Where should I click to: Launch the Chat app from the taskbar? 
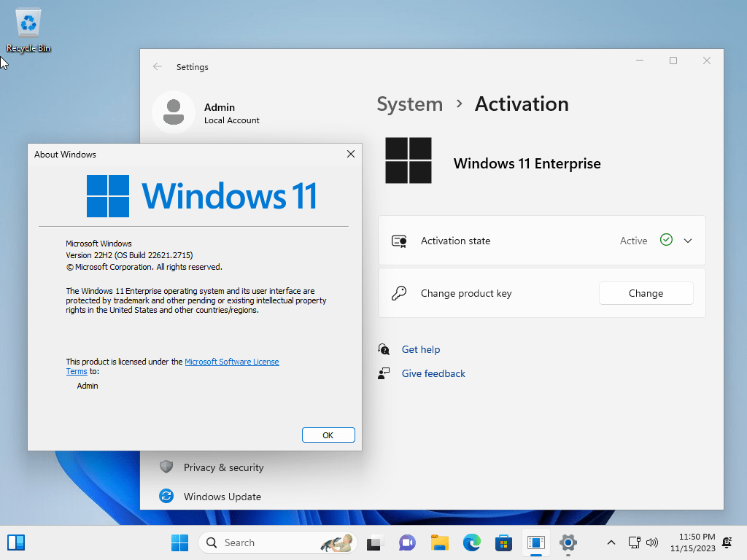[x=407, y=542]
